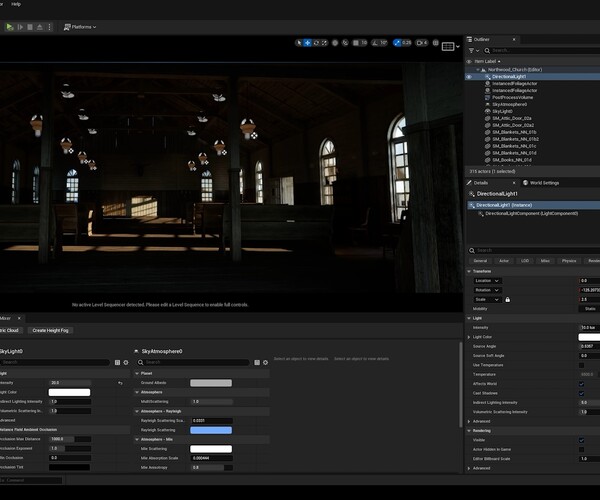Viewport: 600px width, 500px height.
Task: Switch to the Outliner tab
Action: [x=481, y=39]
